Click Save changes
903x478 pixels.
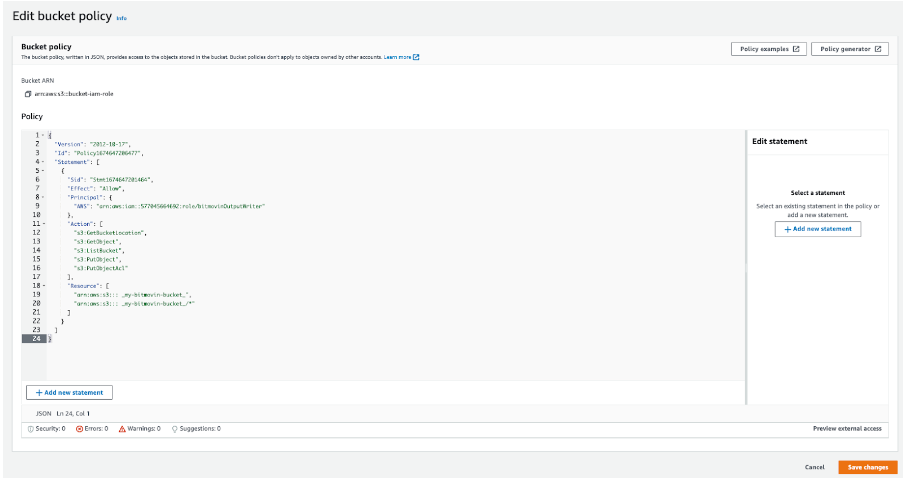868,467
